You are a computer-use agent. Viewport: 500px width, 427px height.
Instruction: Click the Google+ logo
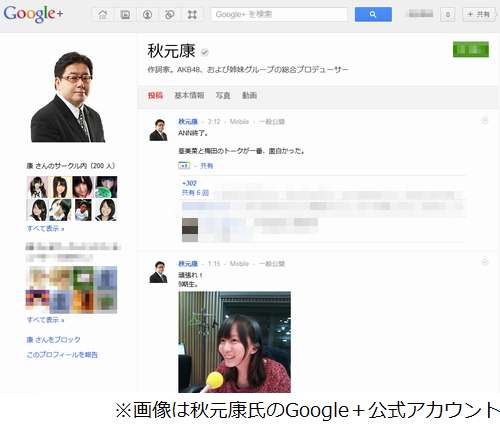coord(33,14)
